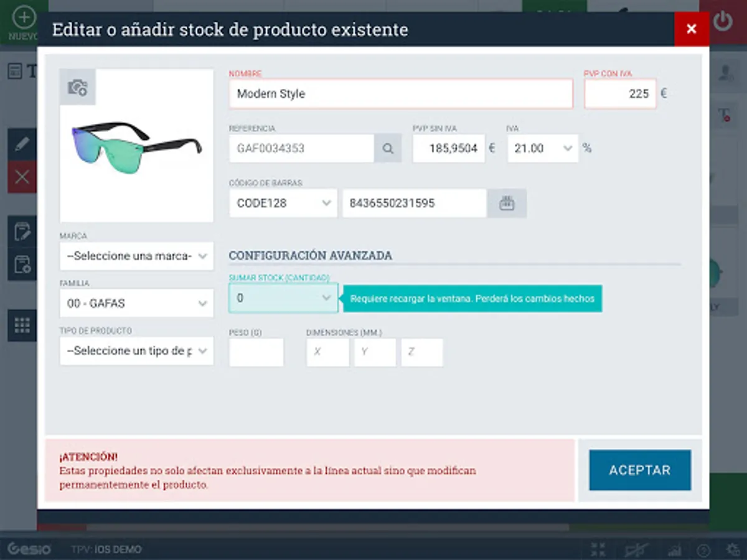
Task: Change barcode type via the CODE128 dropdown
Action: coord(283,203)
